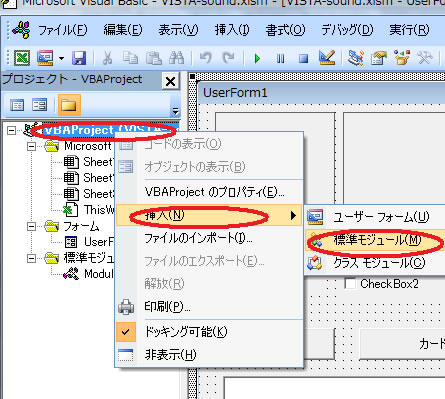
Task: Click the Break pause icon
Action: 280,59
